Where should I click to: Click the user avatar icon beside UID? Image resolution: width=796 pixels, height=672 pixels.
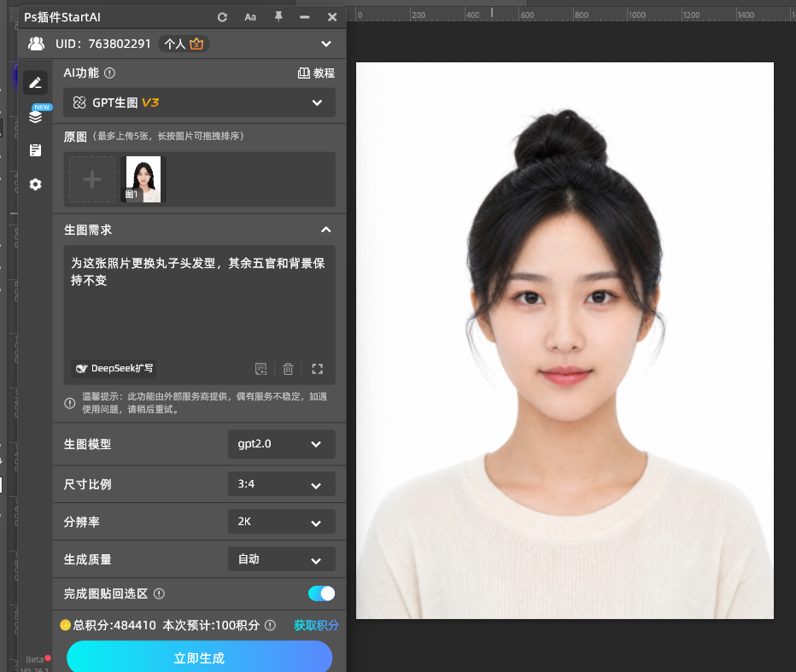point(36,44)
